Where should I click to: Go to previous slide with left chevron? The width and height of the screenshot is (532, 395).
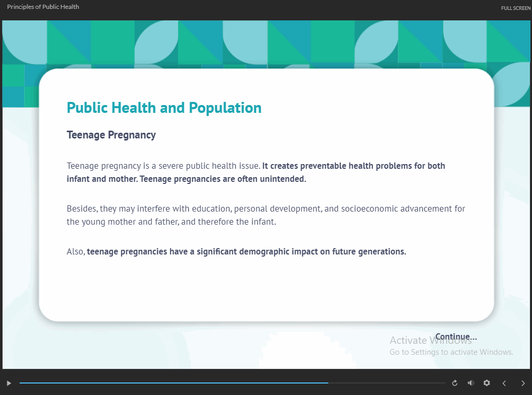504,383
